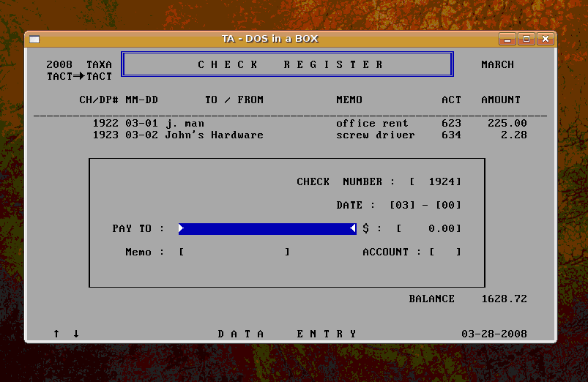The height and width of the screenshot is (382, 588).
Task: Click the MARCH month label
Action: pyautogui.click(x=497, y=65)
